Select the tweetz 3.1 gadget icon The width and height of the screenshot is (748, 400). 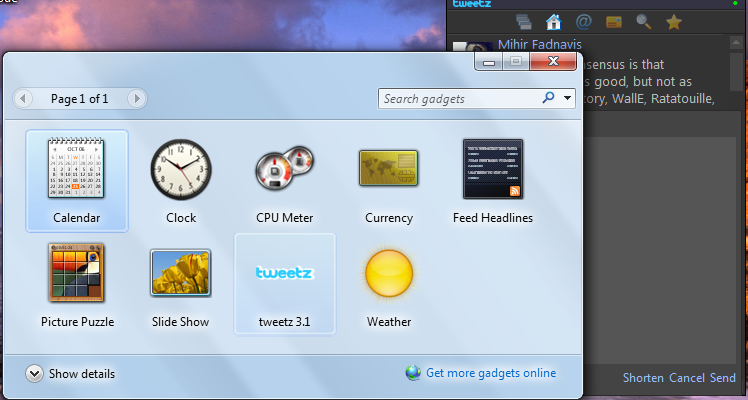(x=285, y=273)
